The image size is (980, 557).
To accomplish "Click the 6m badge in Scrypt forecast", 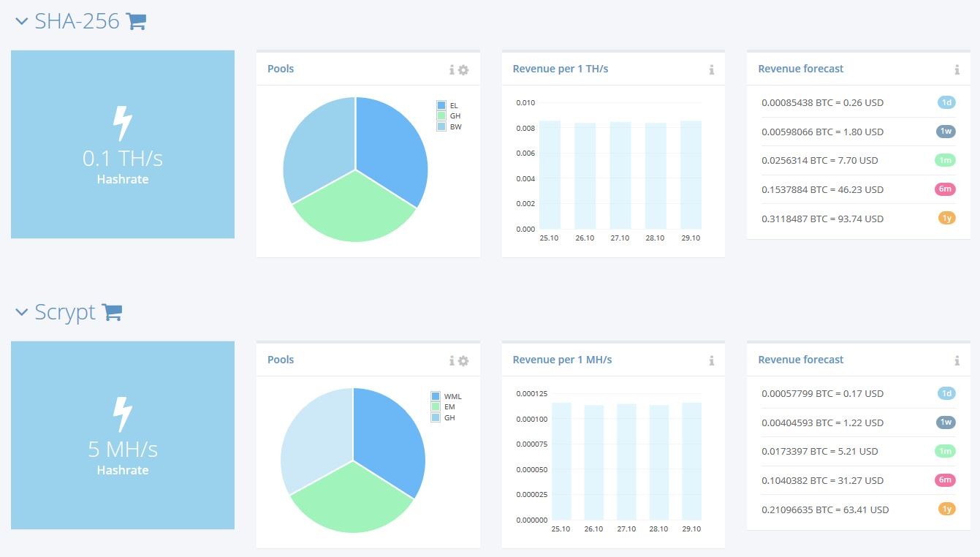I will (x=945, y=480).
